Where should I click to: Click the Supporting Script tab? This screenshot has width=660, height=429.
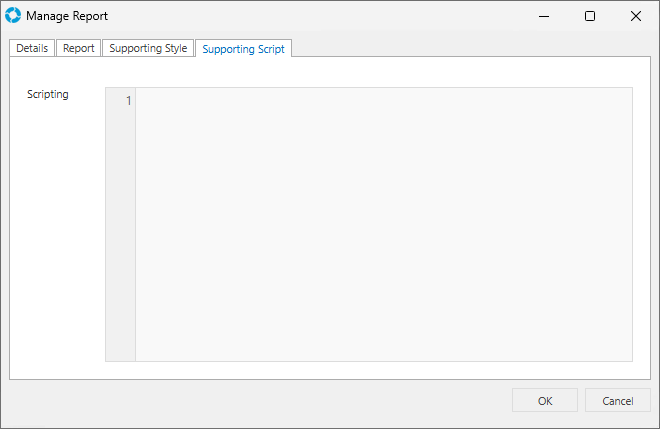[x=243, y=48]
